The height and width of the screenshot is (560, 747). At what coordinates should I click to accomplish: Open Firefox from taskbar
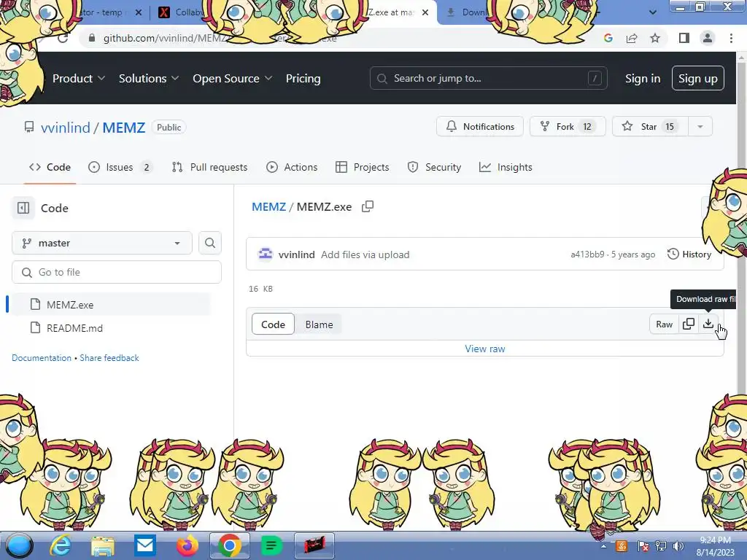187,545
